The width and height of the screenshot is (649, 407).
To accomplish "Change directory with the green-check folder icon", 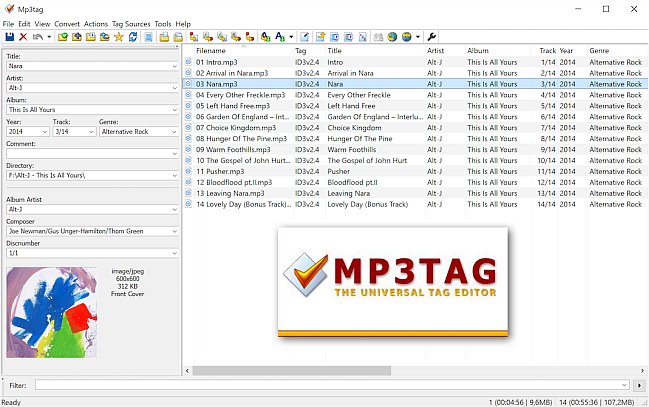I will coord(62,37).
